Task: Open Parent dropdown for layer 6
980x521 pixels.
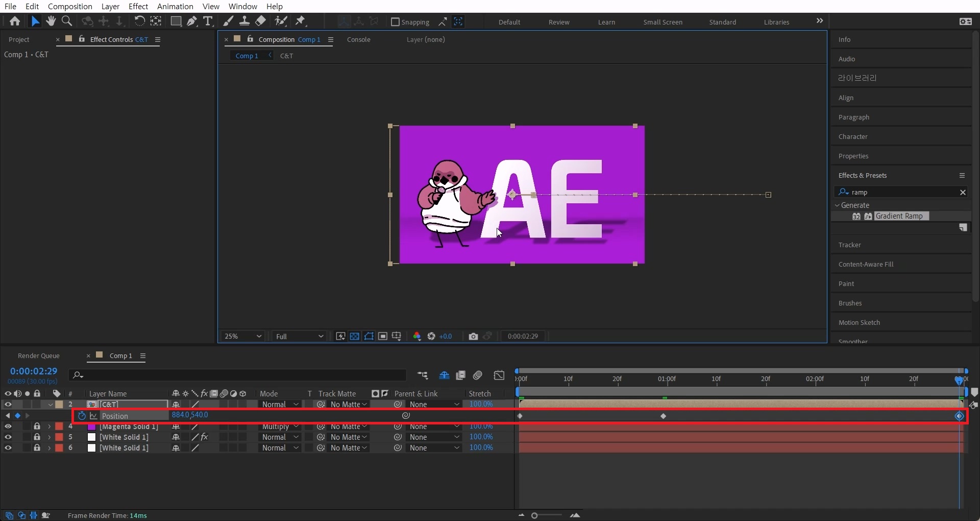Action: point(434,447)
